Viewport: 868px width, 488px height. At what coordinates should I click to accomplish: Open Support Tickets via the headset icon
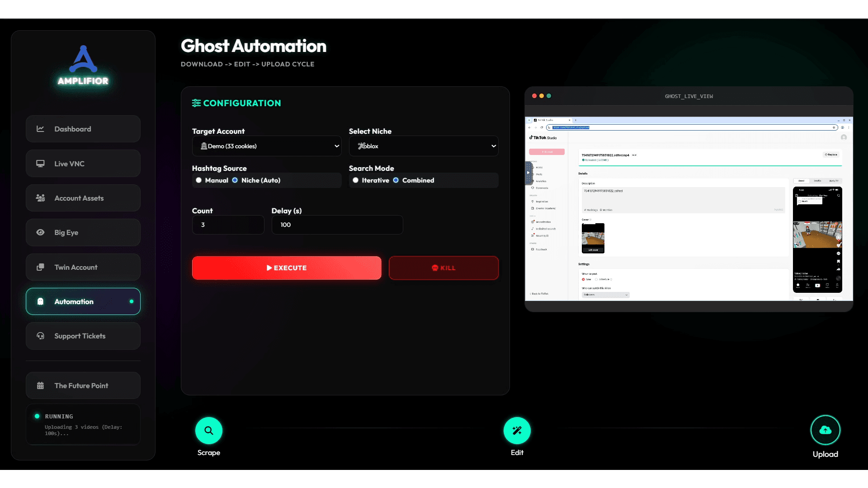tap(41, 336)
